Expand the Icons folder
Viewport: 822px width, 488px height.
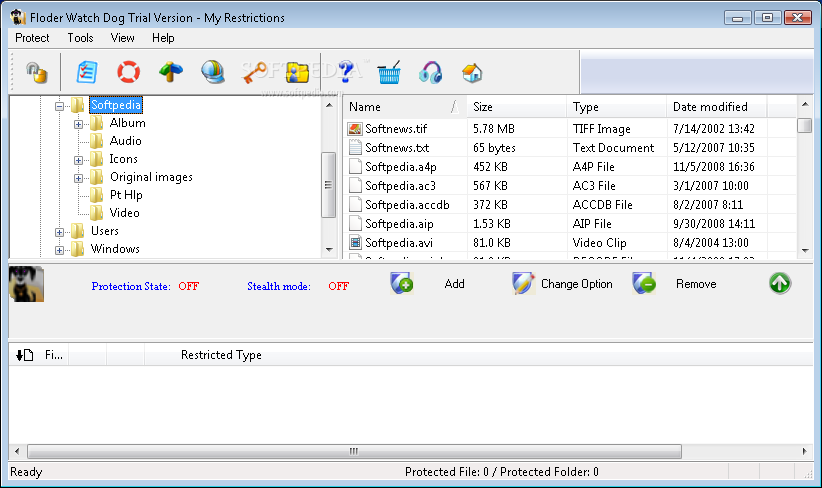78,160
